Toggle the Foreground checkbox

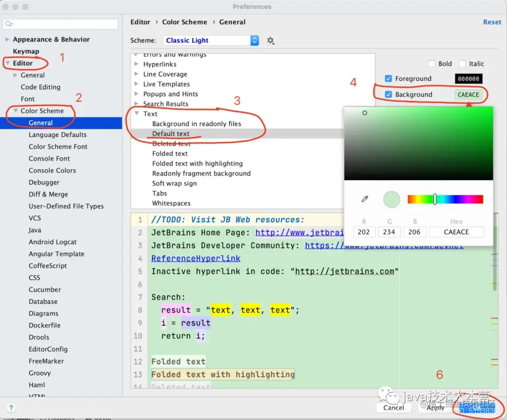(388, 78)
